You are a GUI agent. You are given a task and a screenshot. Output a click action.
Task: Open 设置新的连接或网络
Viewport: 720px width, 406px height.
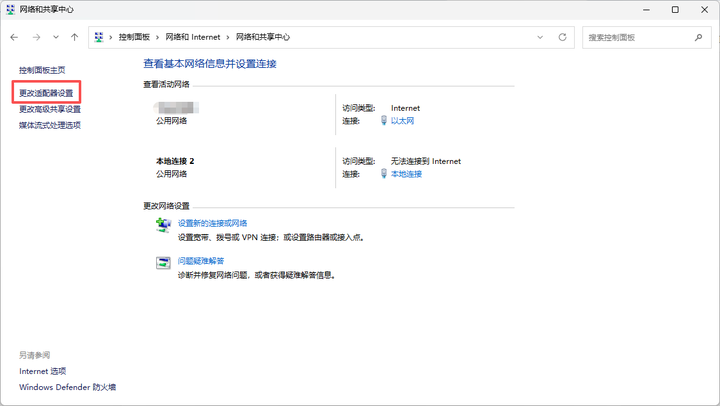point(213,223)
